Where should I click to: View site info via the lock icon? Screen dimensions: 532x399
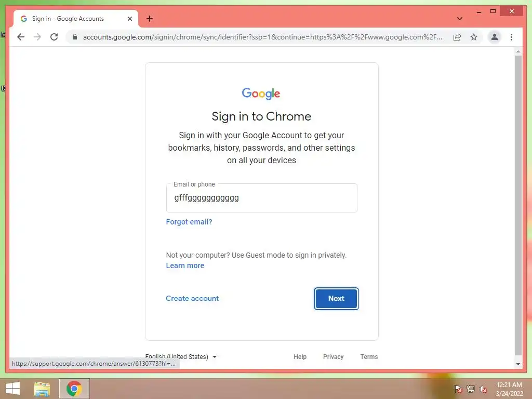[75, 37]
